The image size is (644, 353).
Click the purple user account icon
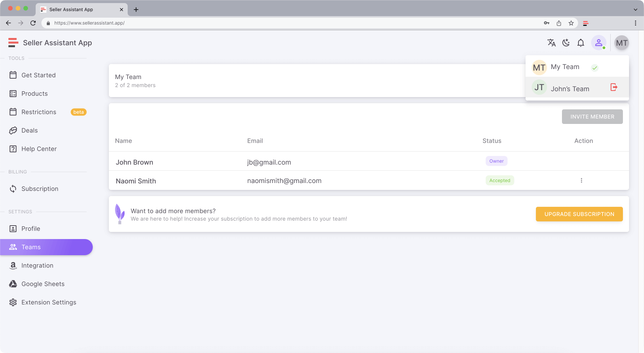click(598, 43)
